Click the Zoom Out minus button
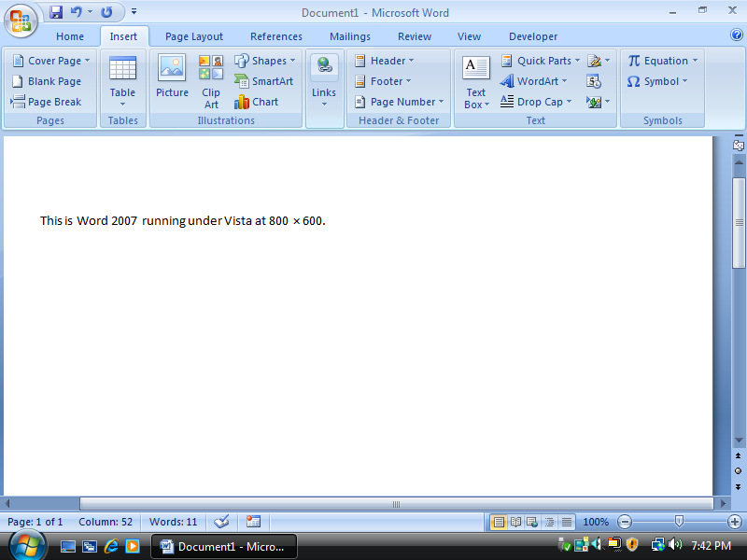 point(625,522)
